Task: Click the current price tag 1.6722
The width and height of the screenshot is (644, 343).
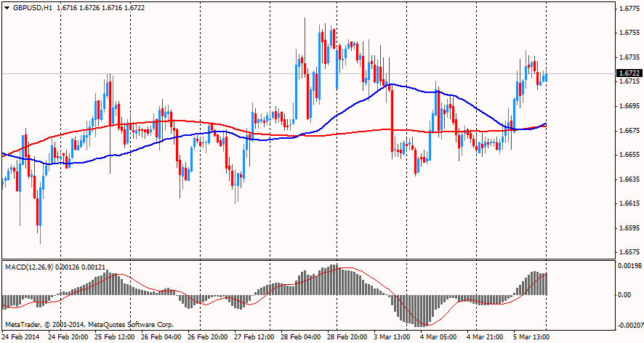Action: pos(629,73)
